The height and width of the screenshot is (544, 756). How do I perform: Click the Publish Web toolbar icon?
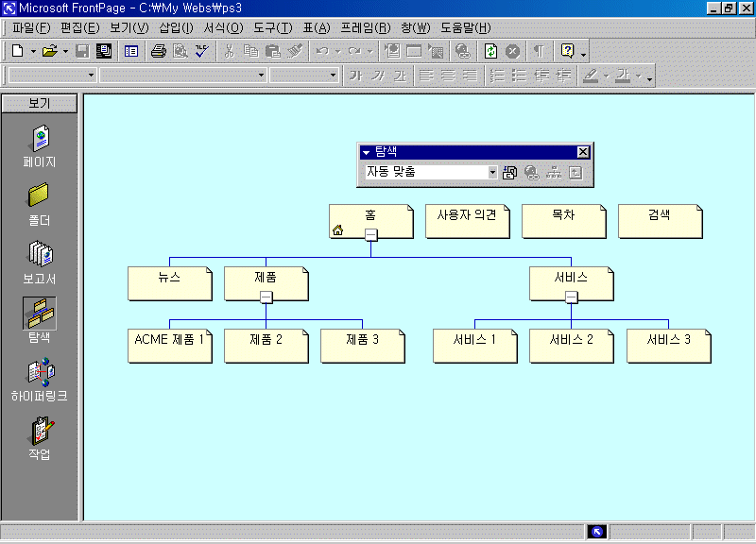click(x=104, y=51)
